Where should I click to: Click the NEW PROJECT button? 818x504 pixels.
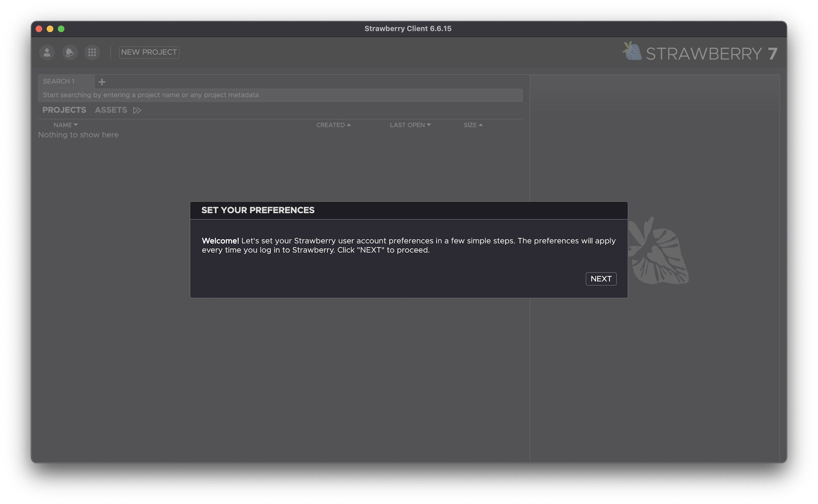[x=149, y=52]
